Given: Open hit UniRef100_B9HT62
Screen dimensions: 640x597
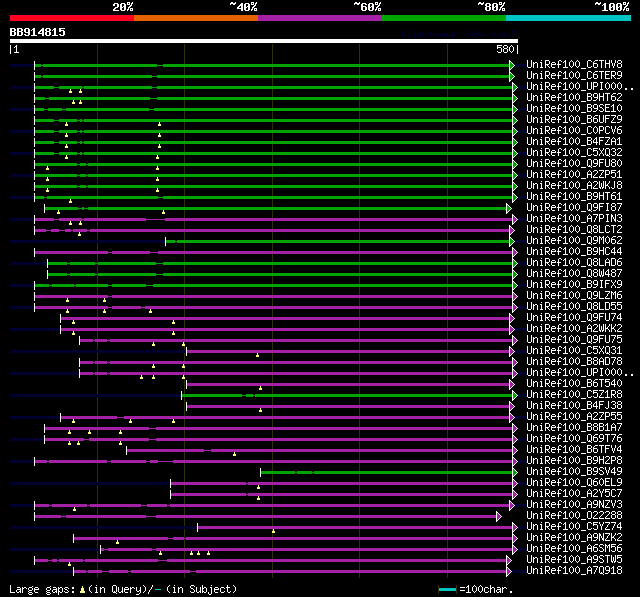Looking at the screenshot, I should pos(574,98).
